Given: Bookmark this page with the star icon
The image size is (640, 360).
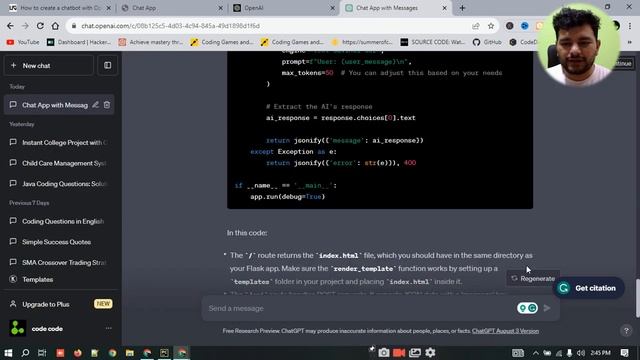Looking at the screenshot, I should click(x=491, y=26).
